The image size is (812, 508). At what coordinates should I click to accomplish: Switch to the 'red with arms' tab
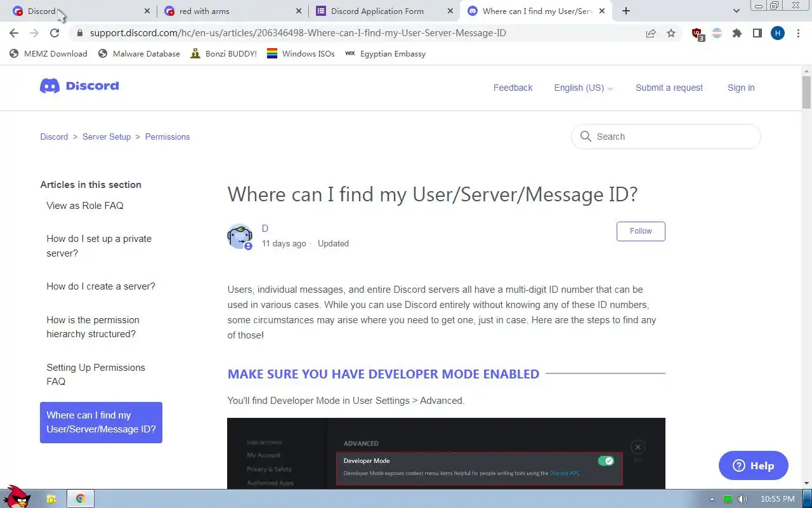point(232,11)
